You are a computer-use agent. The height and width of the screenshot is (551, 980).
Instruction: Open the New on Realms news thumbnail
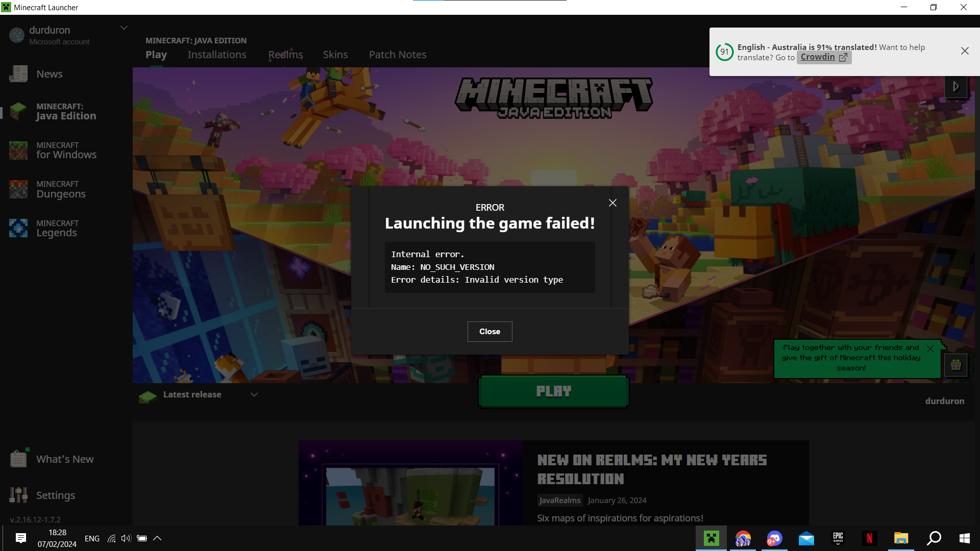(x=410, y=483)
